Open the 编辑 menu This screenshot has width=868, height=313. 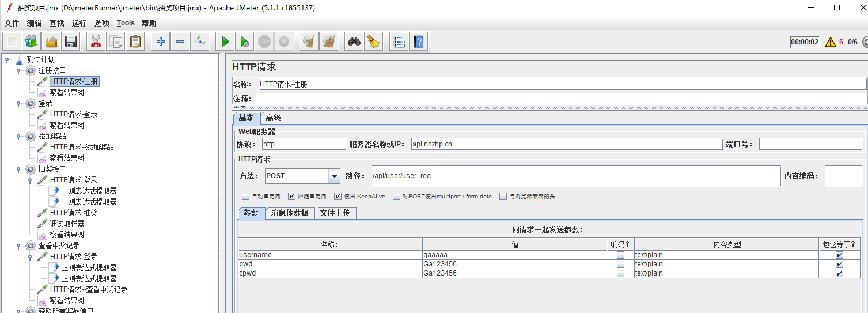click(x=34, y=23)
